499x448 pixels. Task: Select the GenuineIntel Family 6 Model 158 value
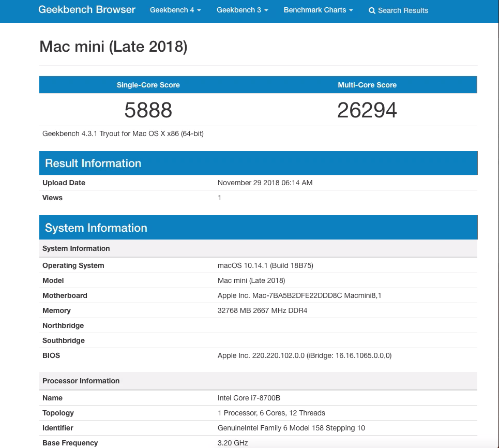point(291,428)
